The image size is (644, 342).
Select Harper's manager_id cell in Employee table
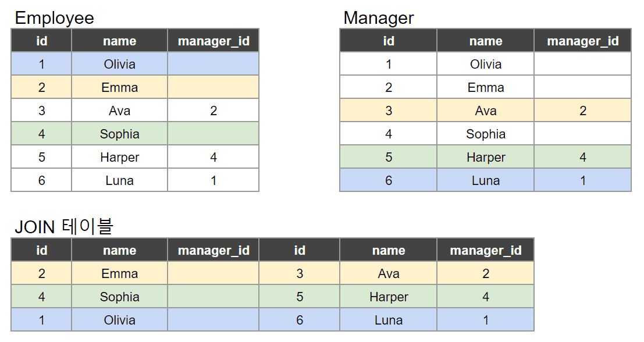213,157
